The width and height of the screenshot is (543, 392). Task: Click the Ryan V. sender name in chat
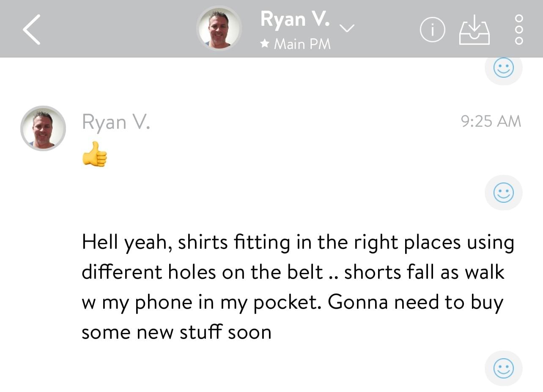116,122
